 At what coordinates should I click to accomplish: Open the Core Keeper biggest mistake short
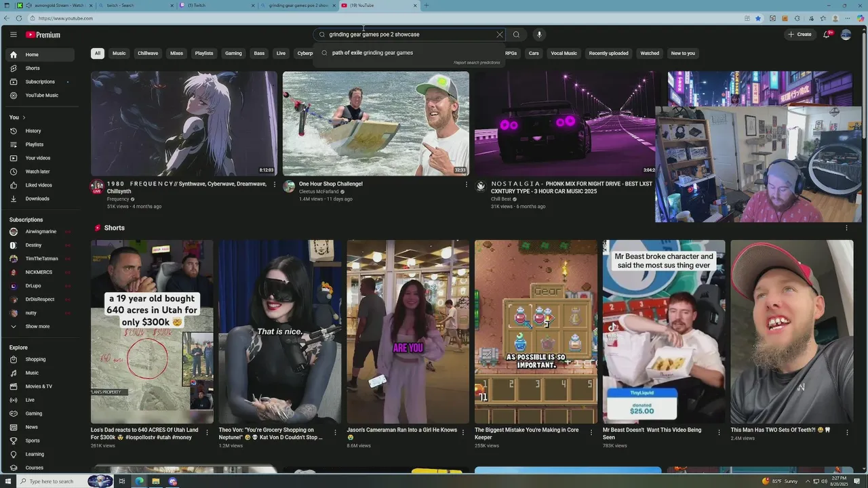tap(536, 332)
